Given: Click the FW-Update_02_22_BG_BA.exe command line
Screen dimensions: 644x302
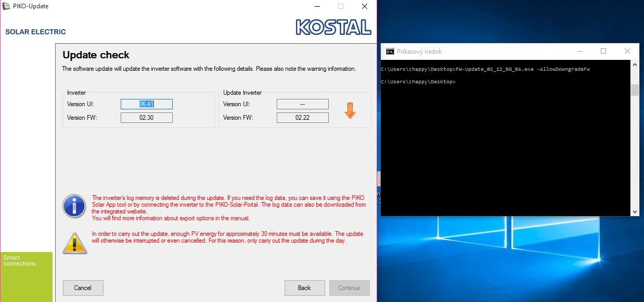Looking at the screenshot, I should 485,69.
